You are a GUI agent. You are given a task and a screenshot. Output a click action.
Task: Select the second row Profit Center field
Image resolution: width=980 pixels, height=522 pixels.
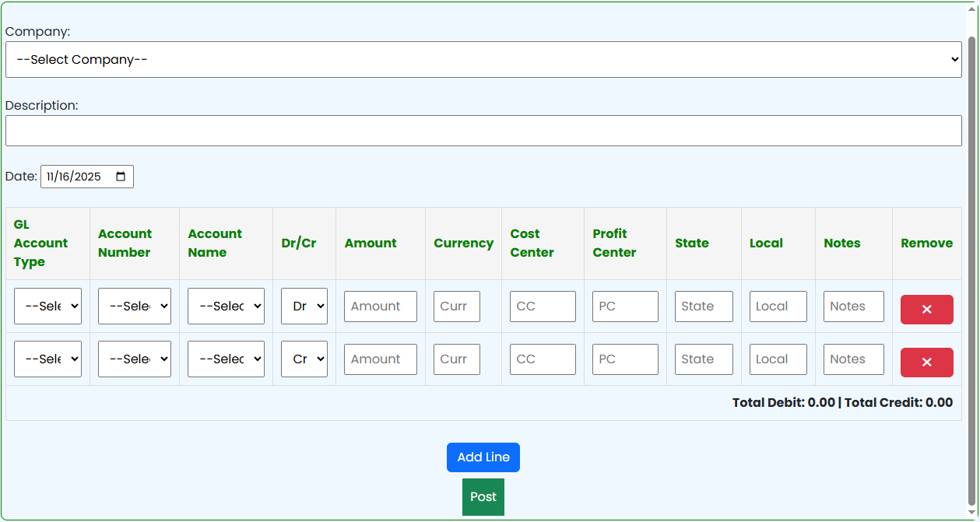pos(624,359)
